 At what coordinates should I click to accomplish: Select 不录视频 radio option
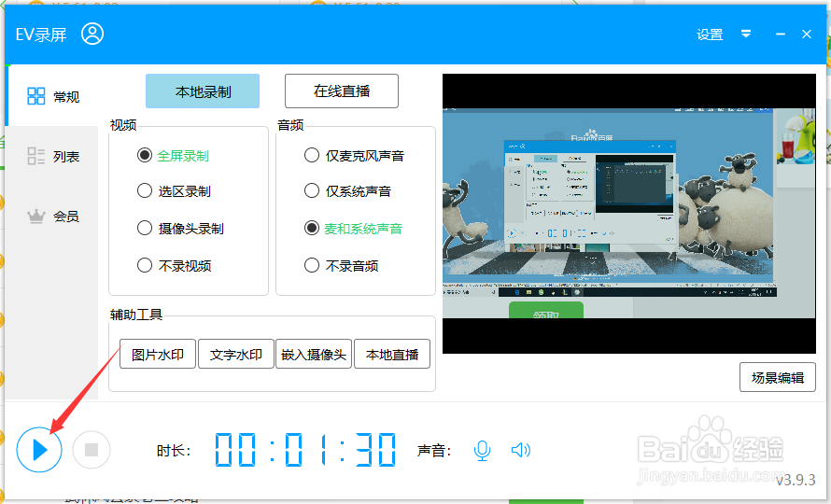pyautogui.click(x=174, y=265)
